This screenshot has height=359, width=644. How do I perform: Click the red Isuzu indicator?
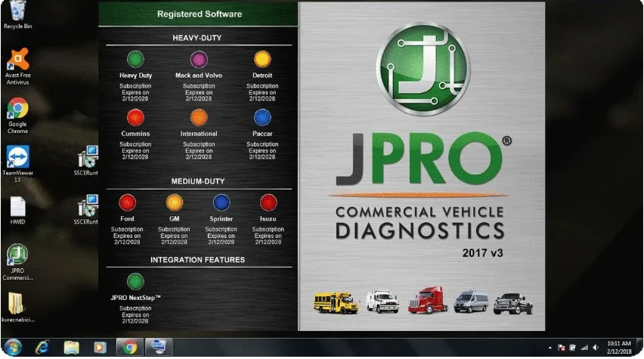click(x=268, y=203)
